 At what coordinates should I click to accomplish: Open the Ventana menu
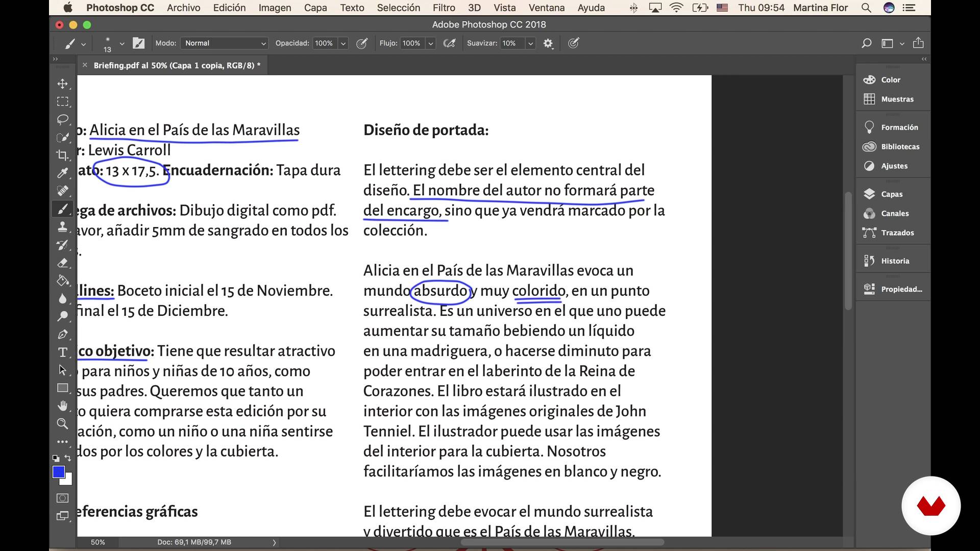coord(547,8)
